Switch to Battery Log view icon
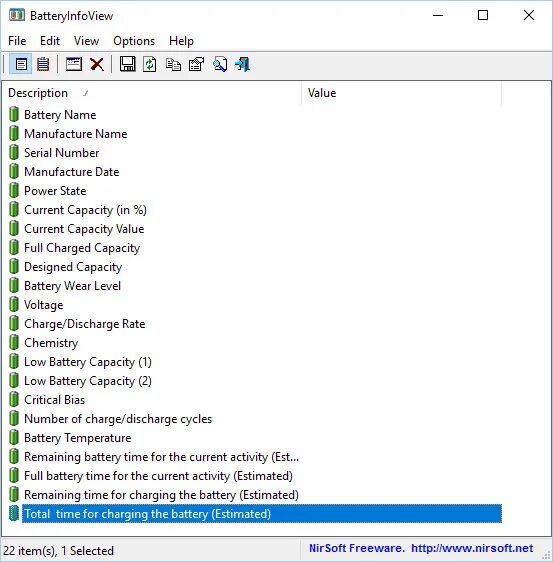The width and height of the screenshot is (553, 562). (43, 65)
